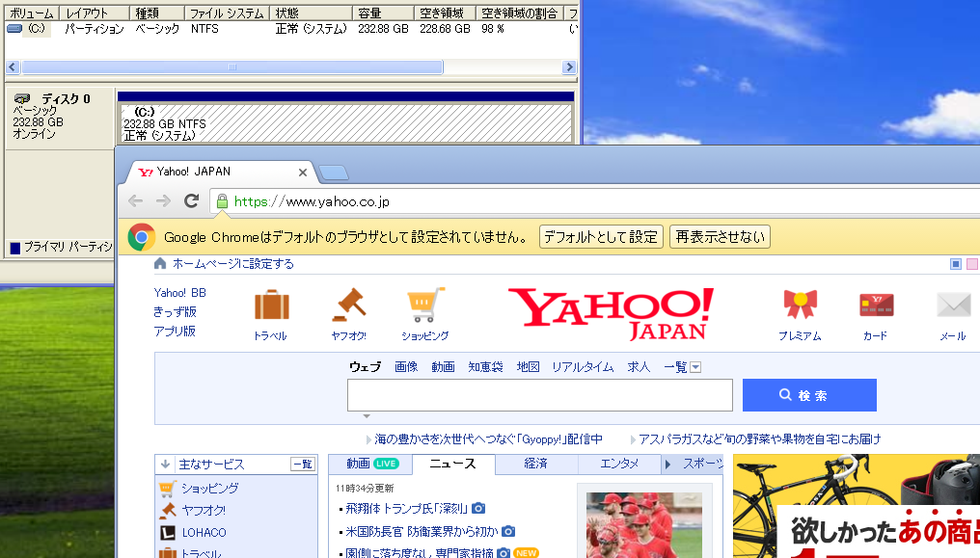Click the green padlock in address bar
Viewport: 980px width, 558px height.
tap(222, 201)
